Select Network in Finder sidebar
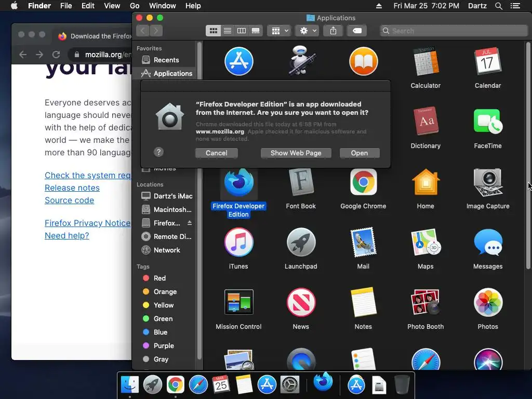 click(161, 250)
